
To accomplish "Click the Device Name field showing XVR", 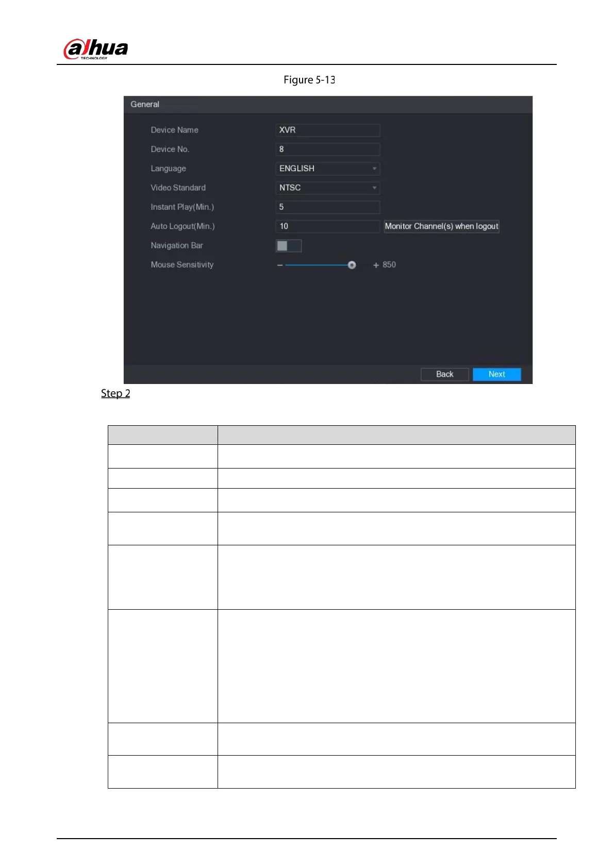I will tap(328, 130).
